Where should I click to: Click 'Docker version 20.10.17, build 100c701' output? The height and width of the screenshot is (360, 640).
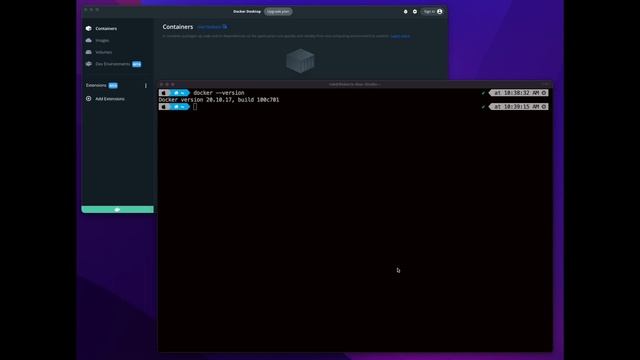point(219,100)
